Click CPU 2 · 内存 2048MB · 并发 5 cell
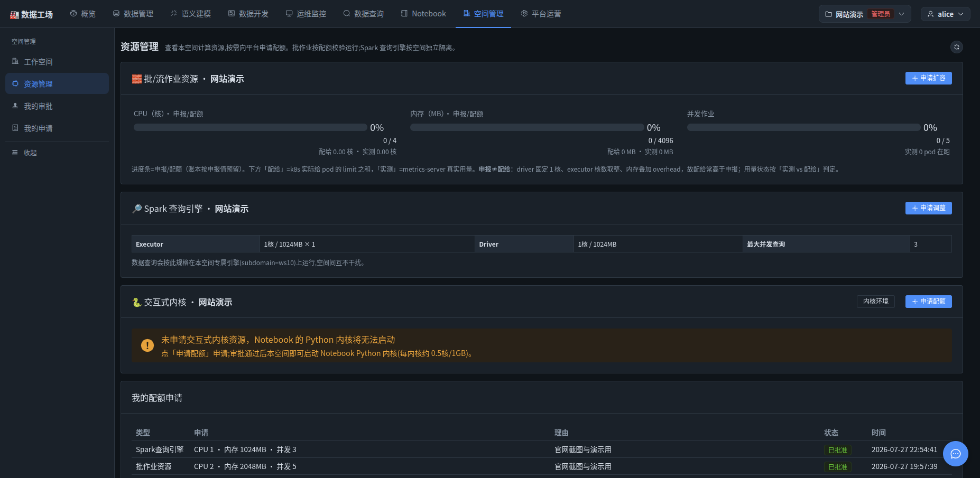The image size is (980, 478). (245, 466)
